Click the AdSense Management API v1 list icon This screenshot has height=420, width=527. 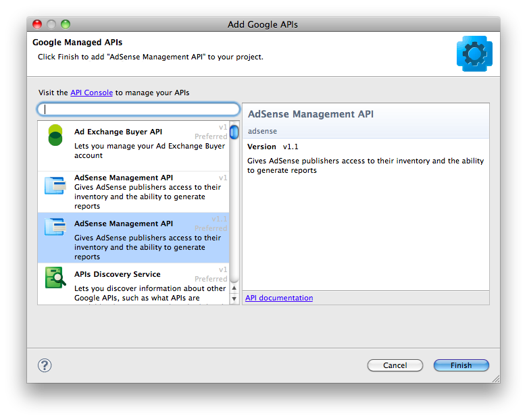[x=55, y=186]
